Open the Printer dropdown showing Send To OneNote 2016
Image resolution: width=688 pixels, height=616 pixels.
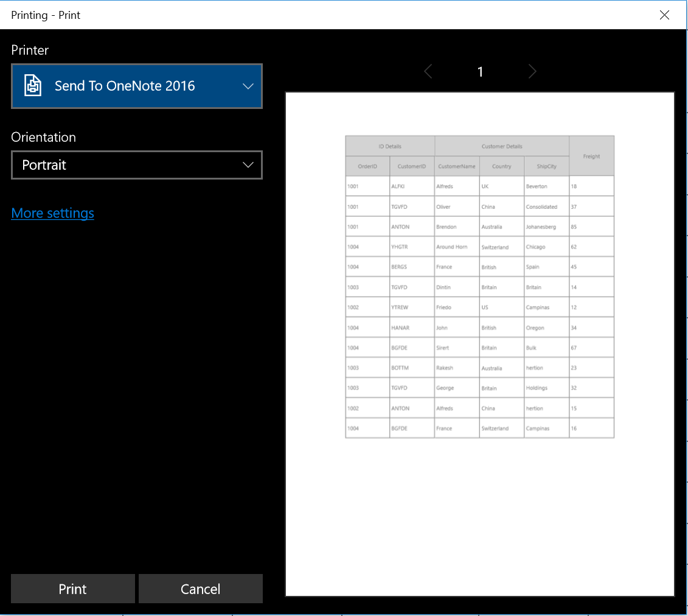136,86
